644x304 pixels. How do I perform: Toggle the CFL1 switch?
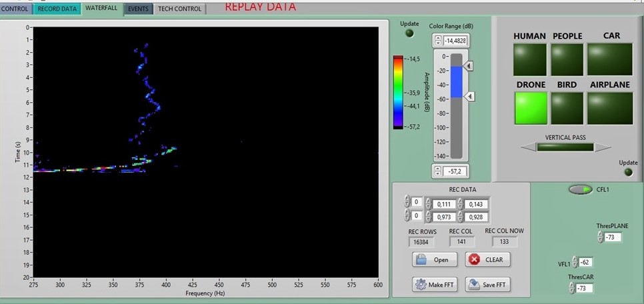[580, 190]
